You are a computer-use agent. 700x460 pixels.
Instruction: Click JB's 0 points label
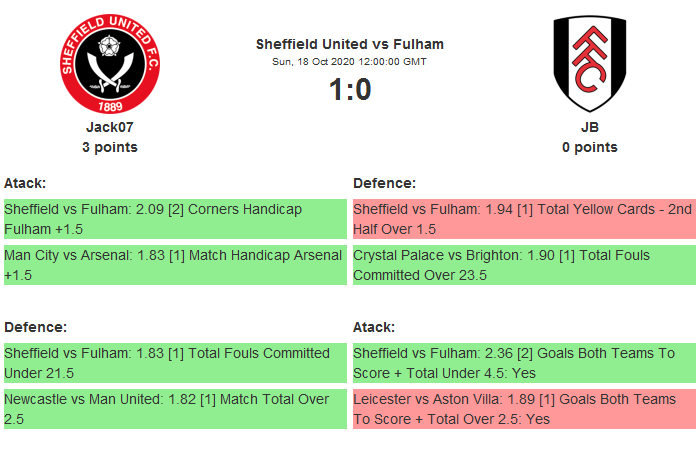pyautogui.click(x=589, y=147)
